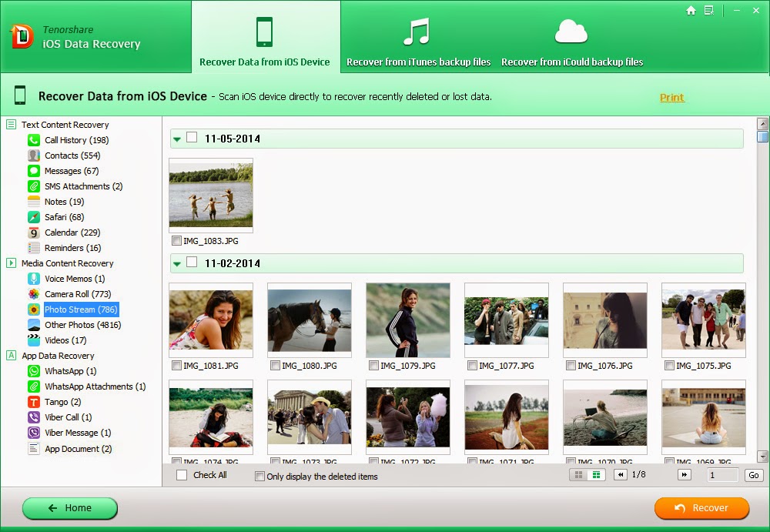Viewport: 770px width, 532px height.
Task: Switch to Recover from iTunes backup files tab
Action: 418,42
